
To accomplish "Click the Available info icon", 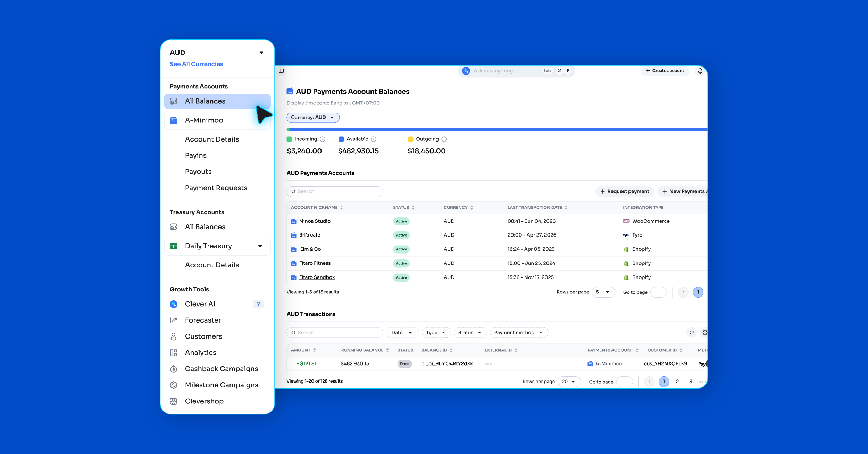I will pos(374,139).
